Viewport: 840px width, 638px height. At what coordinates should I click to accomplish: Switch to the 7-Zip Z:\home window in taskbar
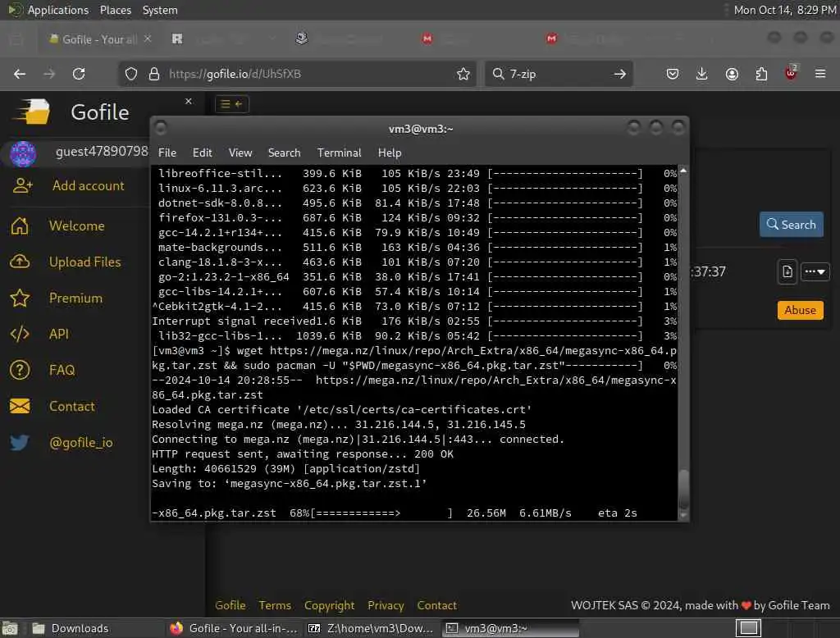(x=371, y=628)
